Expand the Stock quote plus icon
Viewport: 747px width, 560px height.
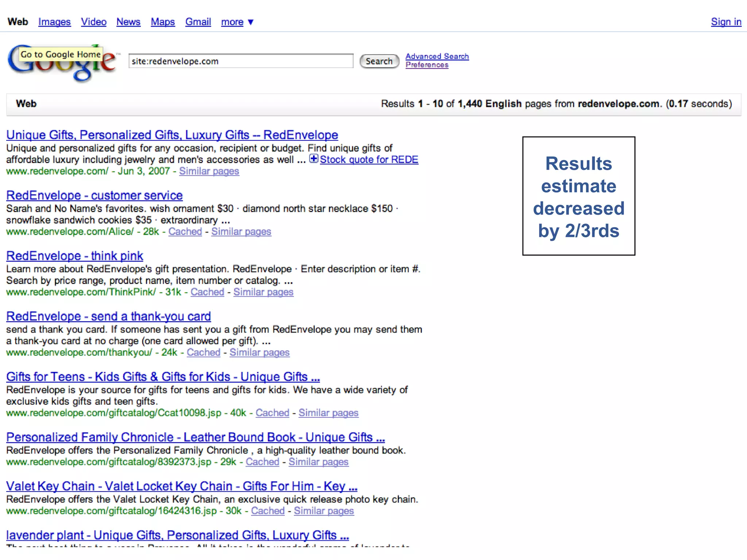point(313,159)
